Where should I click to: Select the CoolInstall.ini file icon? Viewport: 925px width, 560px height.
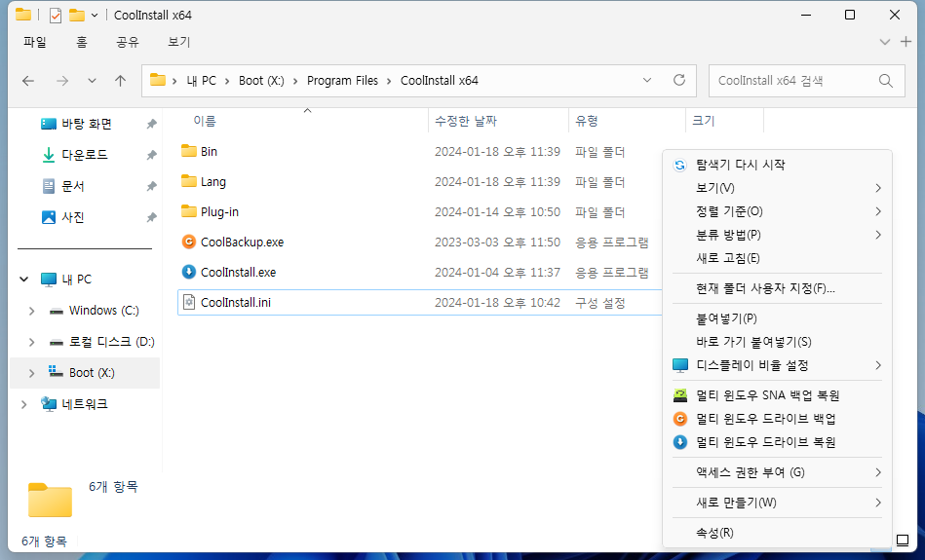[189, 302]
